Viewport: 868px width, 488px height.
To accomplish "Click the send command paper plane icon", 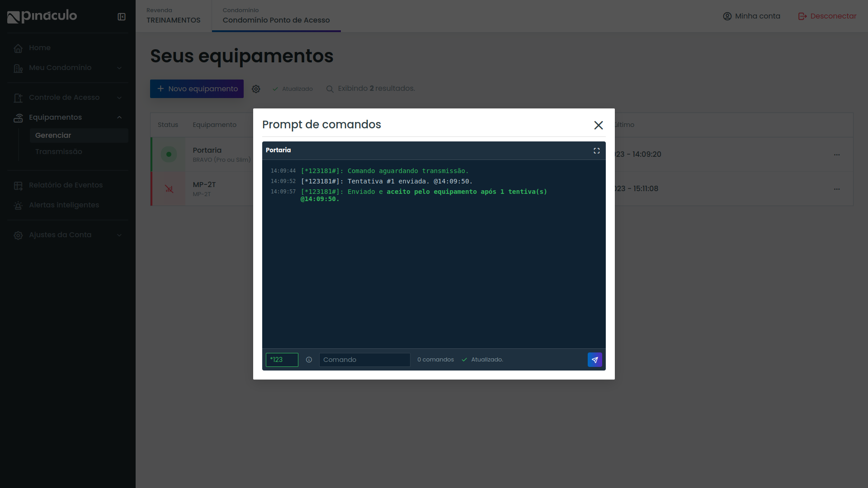I will 594,360.
